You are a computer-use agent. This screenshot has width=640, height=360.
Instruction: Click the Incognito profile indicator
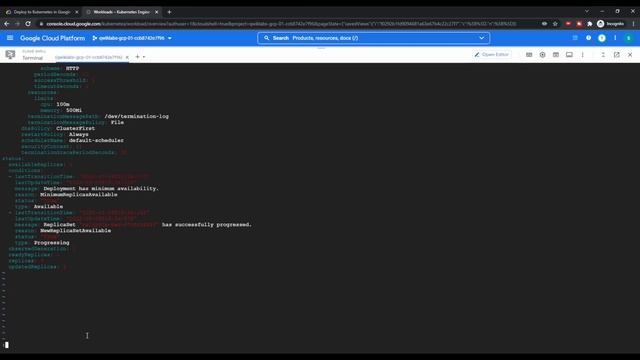pos(611,24)
